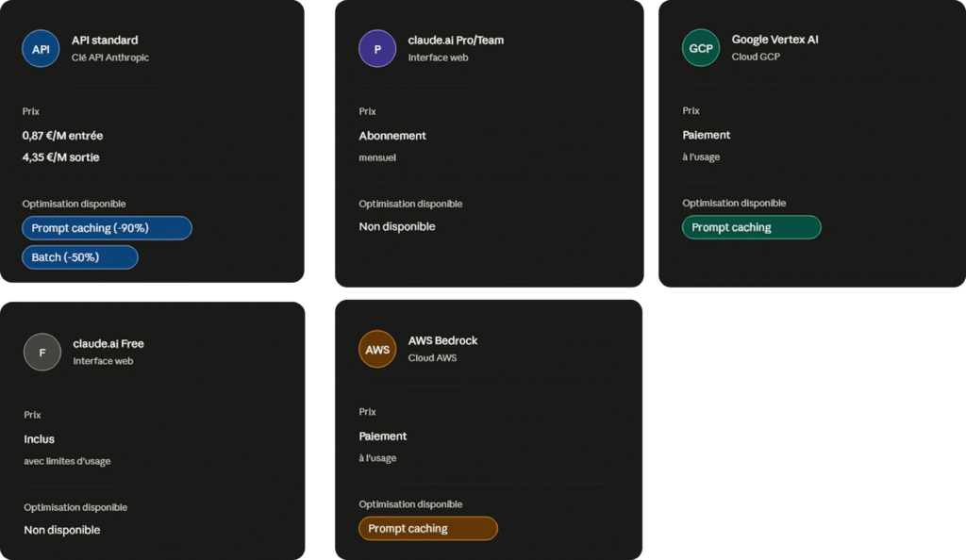This screenshot has width=966, height=560.
Task: Click the "0,87 €/M entrée" price
Action: pos(63,136)
